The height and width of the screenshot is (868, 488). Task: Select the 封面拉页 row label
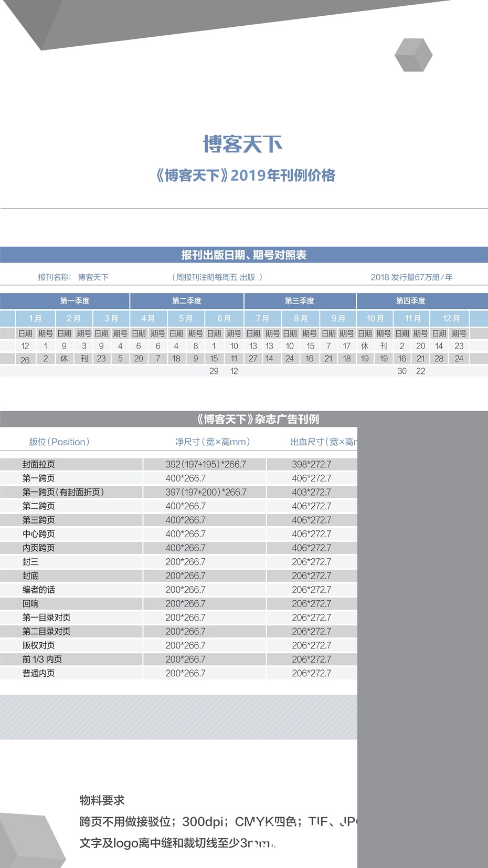[x=39, y=464]
